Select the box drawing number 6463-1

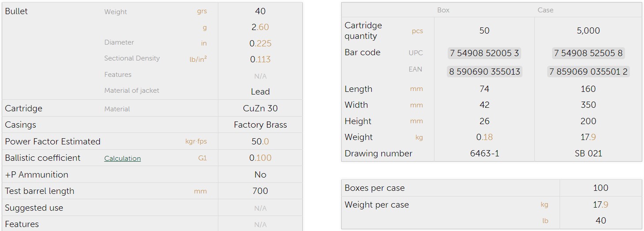coord(484,154)
